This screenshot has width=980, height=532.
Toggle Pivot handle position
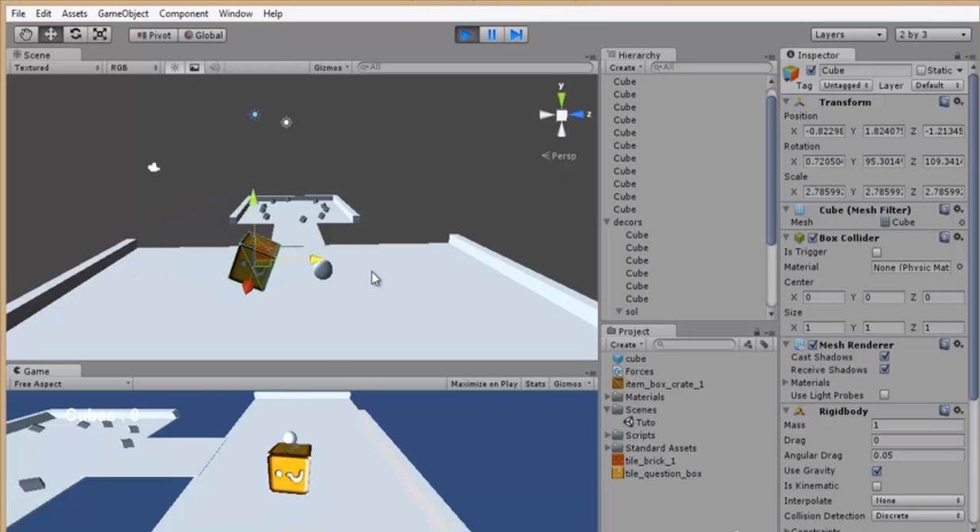pyautogui.click(x=154, y=35)
